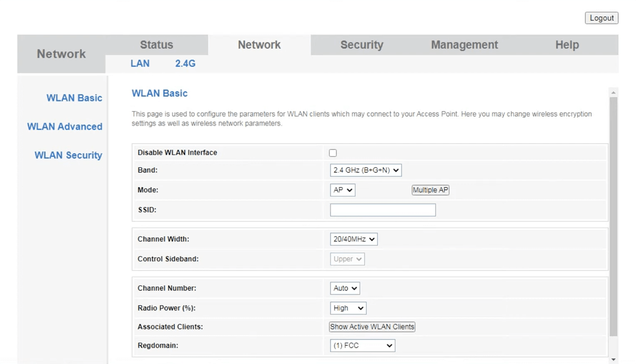Select the 2.4G sub-tab
The image size is (636, 364).
[185, 64]
